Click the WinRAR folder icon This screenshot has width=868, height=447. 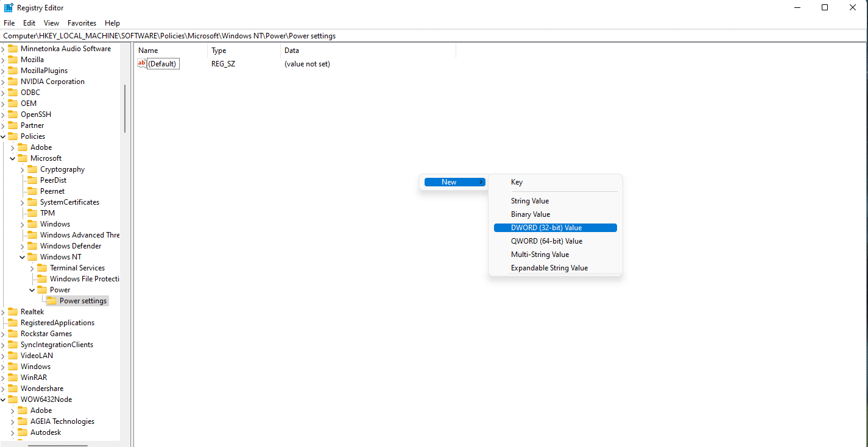(13, 377)
